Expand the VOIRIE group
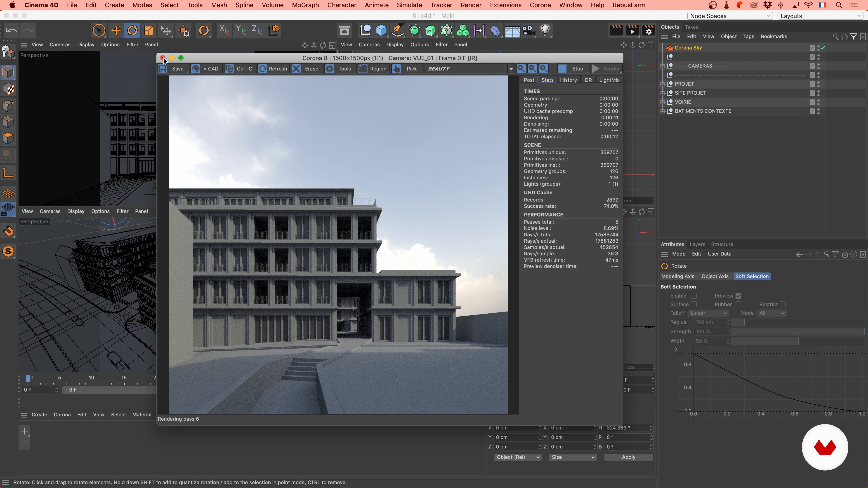Screen dimensions: 868x488 (663, 102)
